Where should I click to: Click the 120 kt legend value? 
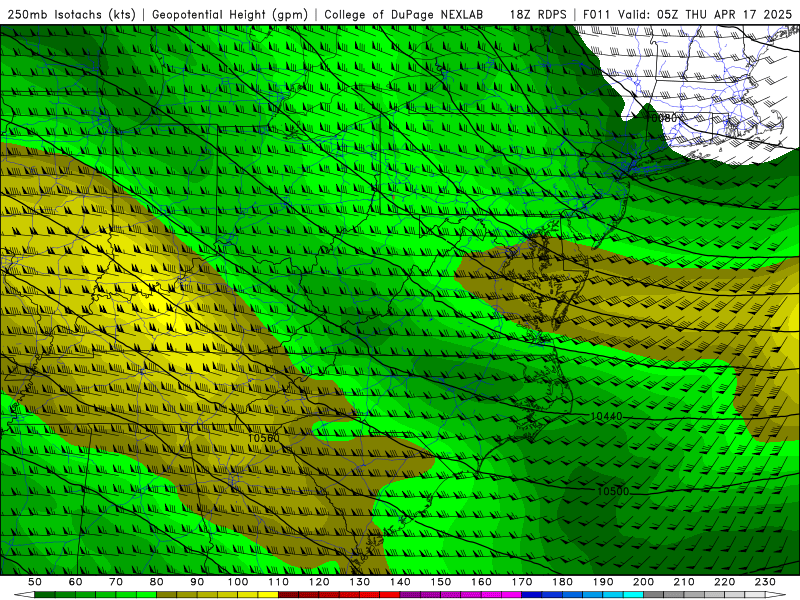pos(319,582)
